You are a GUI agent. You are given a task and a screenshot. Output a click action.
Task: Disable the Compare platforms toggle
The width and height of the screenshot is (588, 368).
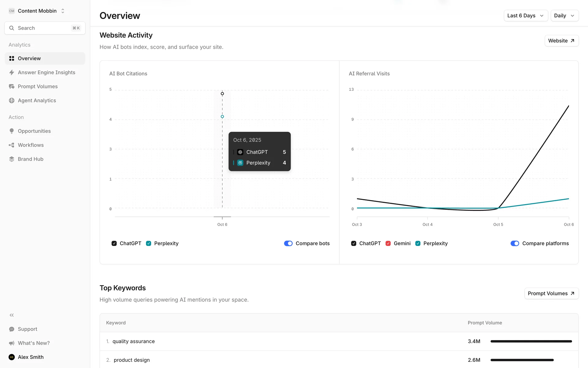point(515,243)
